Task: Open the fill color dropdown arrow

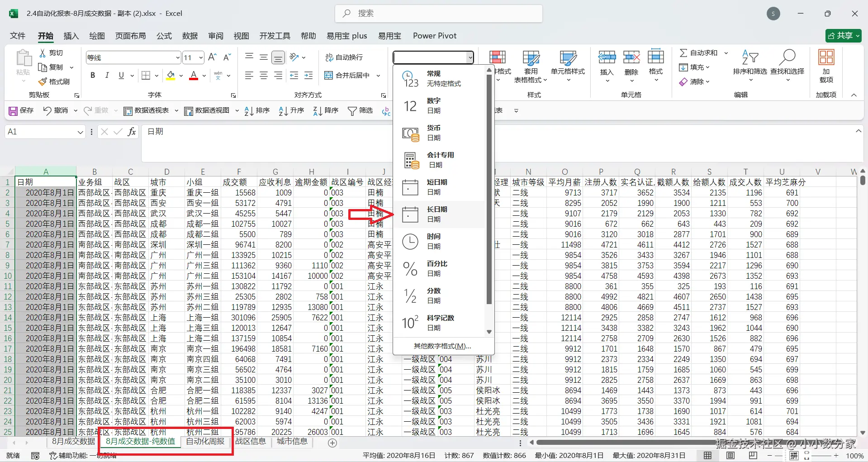Action: pyautogui.click(x=181, y=76)
